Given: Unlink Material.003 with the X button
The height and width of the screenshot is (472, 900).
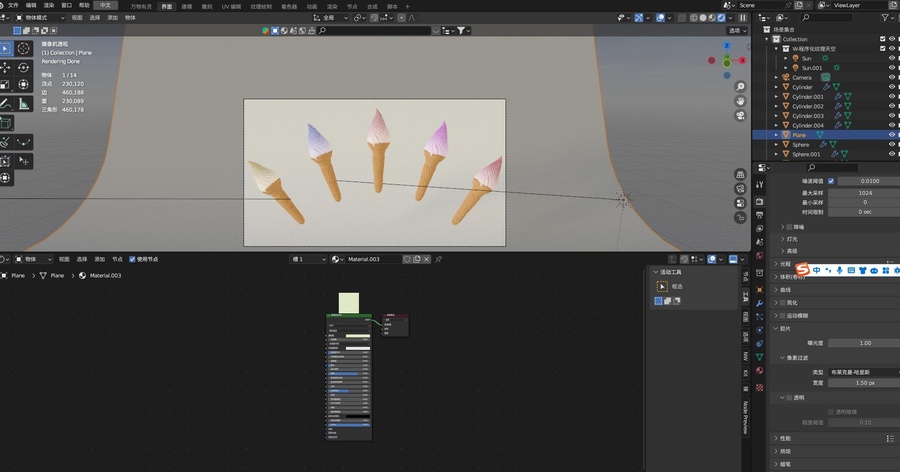Looking at the screenshot, I should (426, 259).
